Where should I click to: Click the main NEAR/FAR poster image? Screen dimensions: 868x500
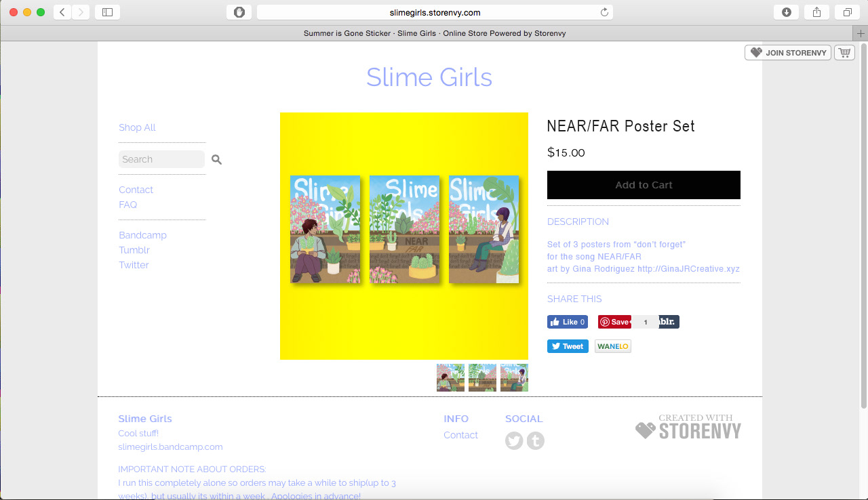(x=404, y=236)
